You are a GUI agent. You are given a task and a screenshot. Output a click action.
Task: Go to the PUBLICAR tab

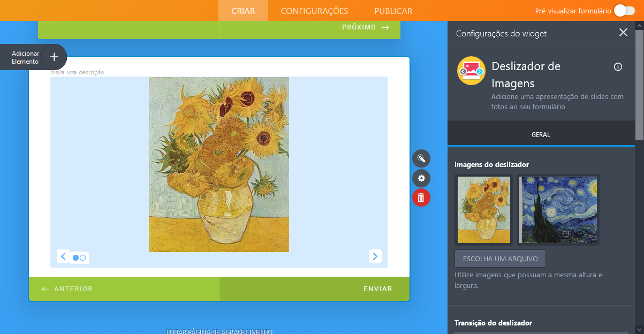pos(393,11)
